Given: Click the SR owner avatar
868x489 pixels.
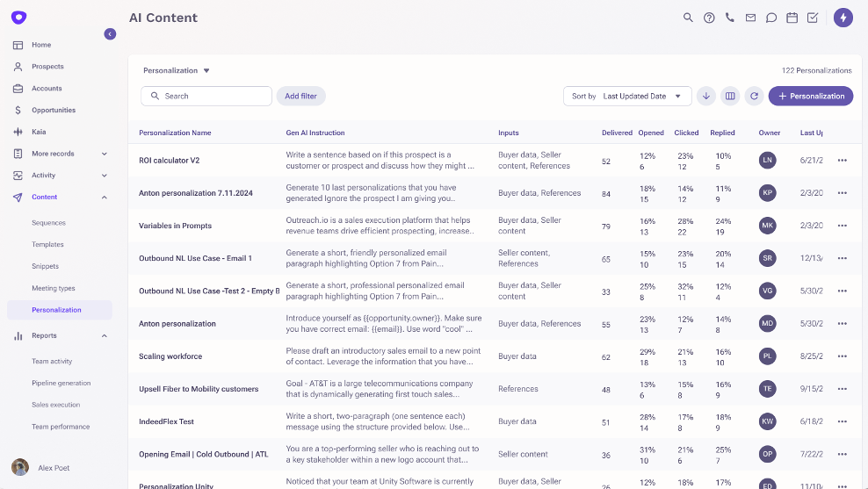Looking at the screenshot, I should click(x=767, y=258).
